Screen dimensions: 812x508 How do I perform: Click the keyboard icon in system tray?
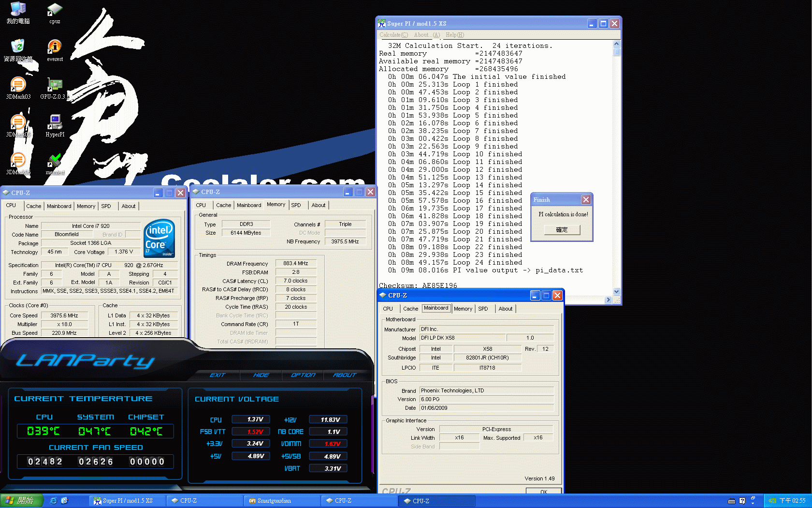(732, 501)
